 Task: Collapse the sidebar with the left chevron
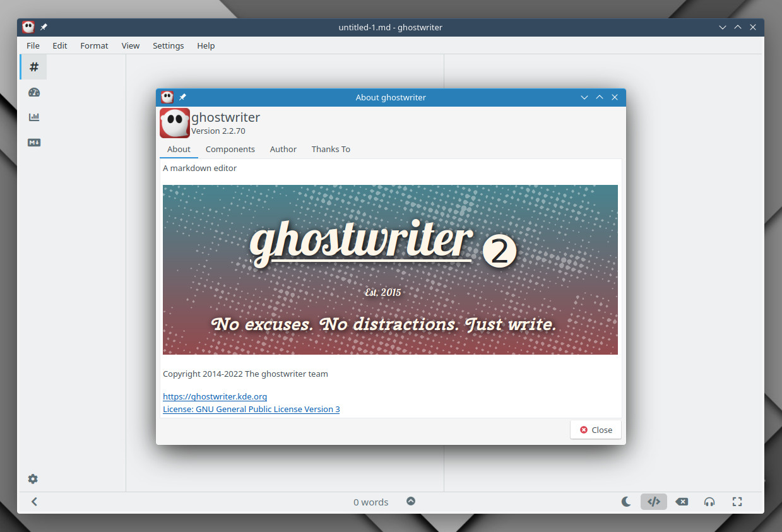[x=34, y=502]
